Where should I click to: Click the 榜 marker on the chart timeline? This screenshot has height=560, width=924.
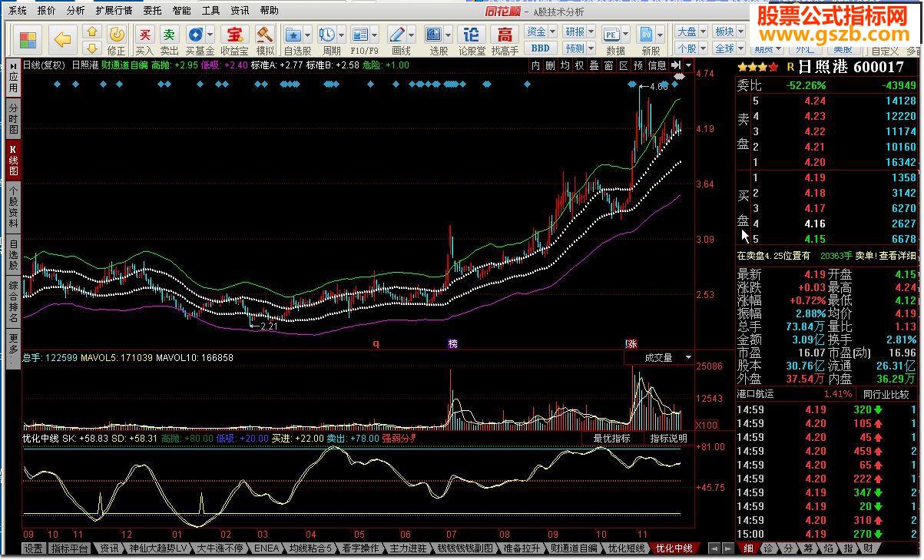[452, 343]
